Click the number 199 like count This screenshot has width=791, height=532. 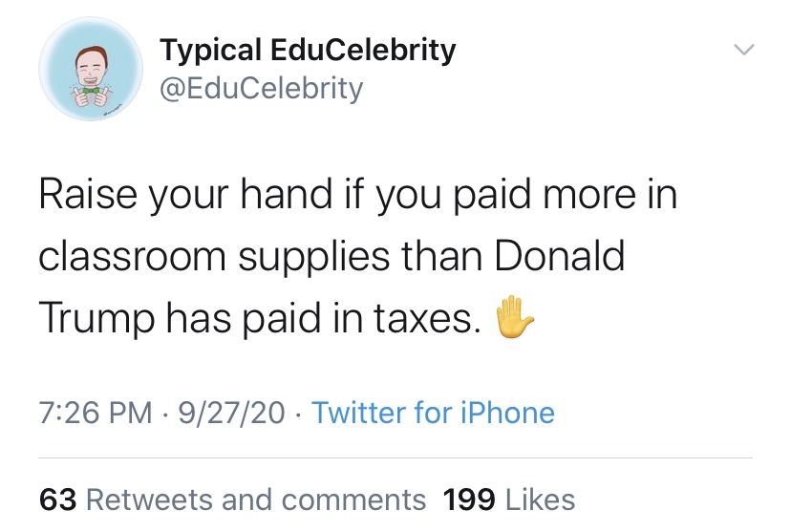coord(469,499)
